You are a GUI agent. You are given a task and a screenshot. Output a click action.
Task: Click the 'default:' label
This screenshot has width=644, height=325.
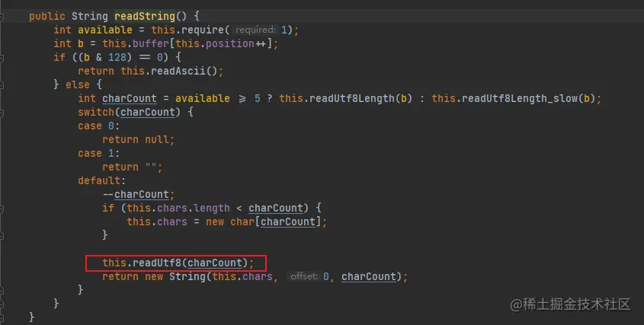[101, 180]
